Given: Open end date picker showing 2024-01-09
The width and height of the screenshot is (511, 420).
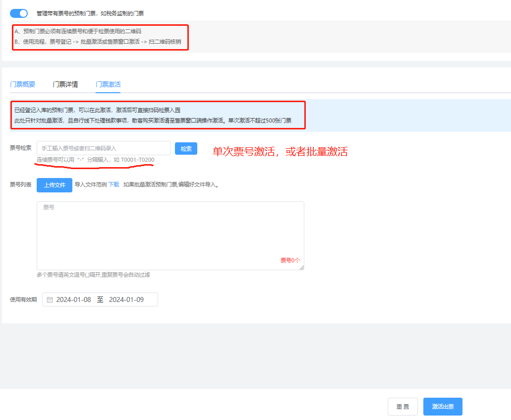Looking at the screenshot, I should (126, 300).
